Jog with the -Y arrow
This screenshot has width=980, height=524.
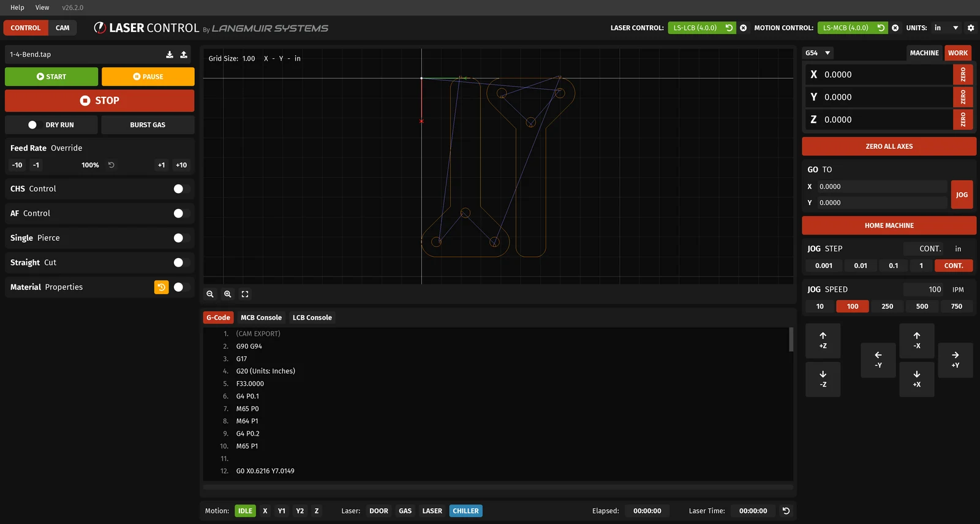[x=878, y=360]
